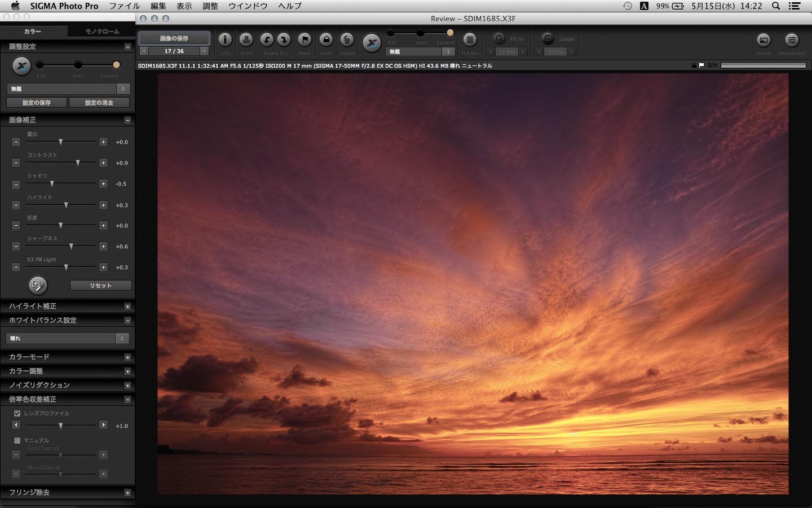Viewport: 812px width, 508px height.
Task: Open the ヘルプ menu
Action: pos(290,6)
